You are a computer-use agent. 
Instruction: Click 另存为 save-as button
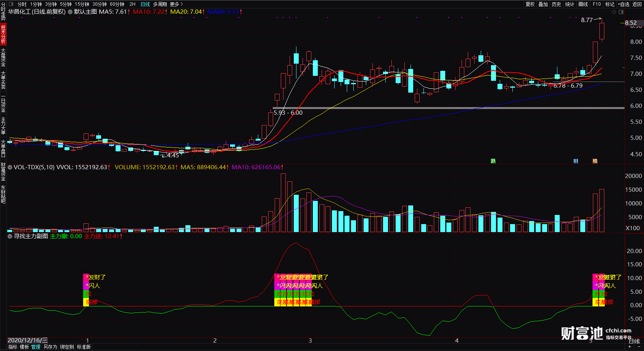point(50,347)
